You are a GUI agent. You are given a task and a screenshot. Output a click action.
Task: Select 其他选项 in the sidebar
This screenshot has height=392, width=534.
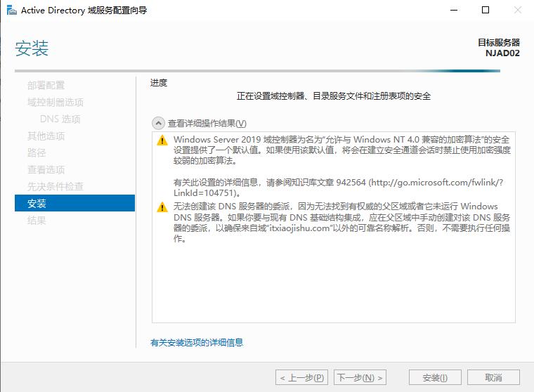tap(46, 136)
